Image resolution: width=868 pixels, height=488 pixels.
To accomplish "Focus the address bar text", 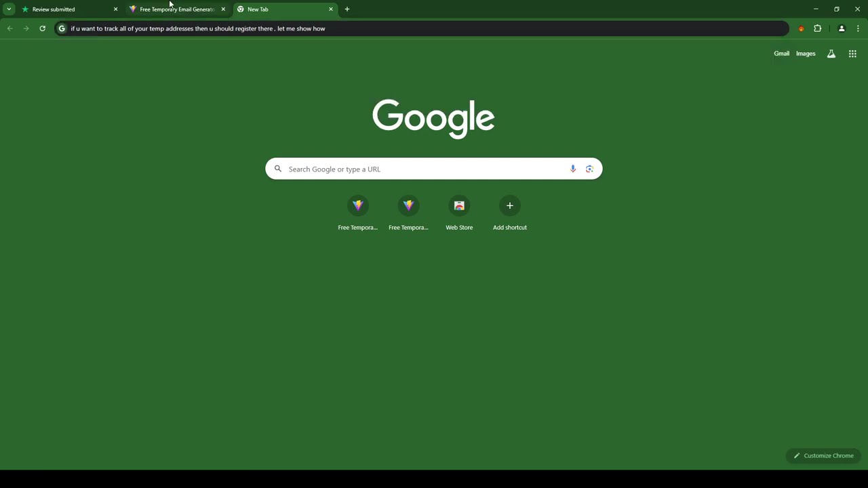I will [x=198, y=28].
